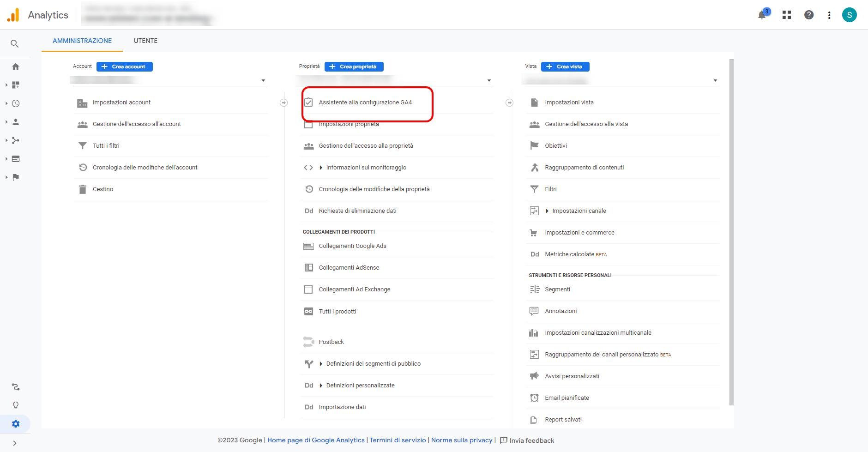The height and width of the screenshot is (452, 868).
Task: Open the search magnifier in sidebar
Action: click(15, 44)
